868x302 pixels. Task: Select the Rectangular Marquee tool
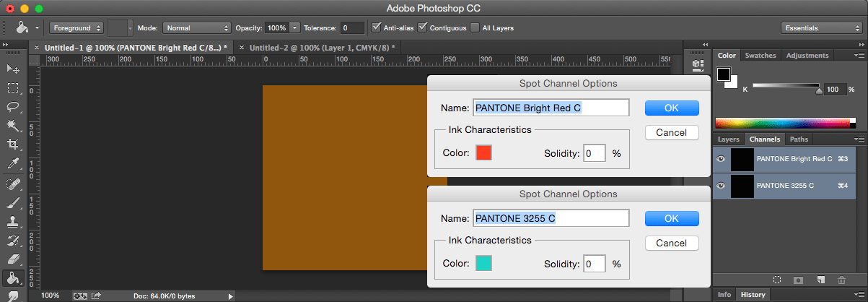coord(12,88)
